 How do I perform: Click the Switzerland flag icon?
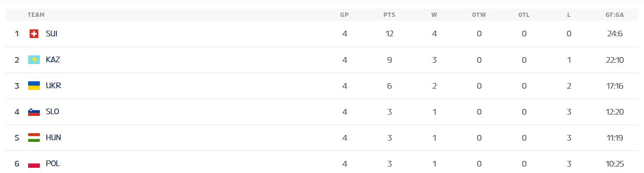click(34, 34)
